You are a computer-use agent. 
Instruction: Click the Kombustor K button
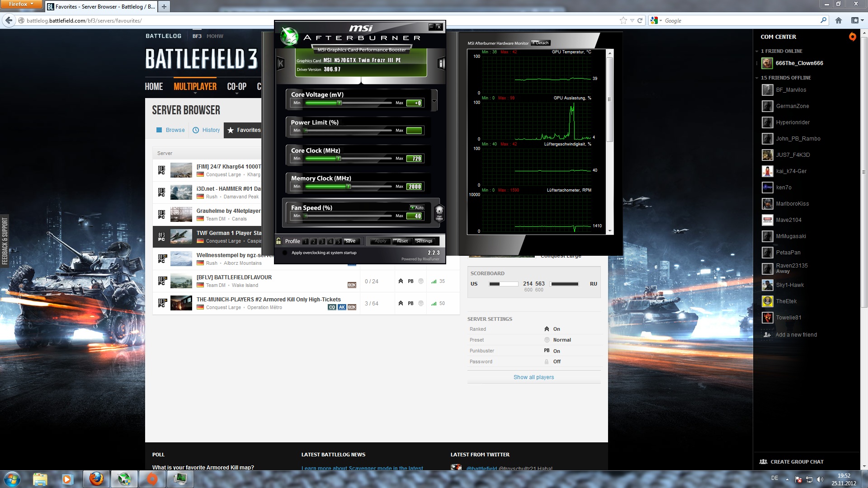click(280, 64)
